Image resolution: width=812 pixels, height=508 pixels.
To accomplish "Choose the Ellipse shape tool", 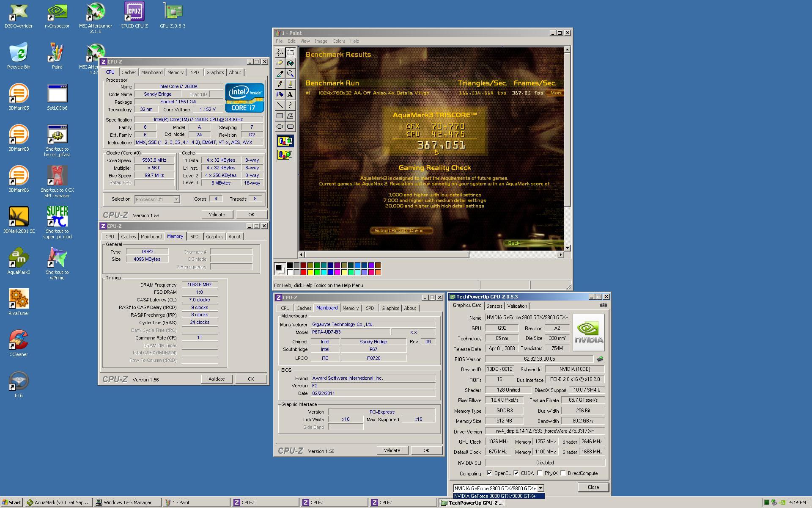I will point(280,127).
